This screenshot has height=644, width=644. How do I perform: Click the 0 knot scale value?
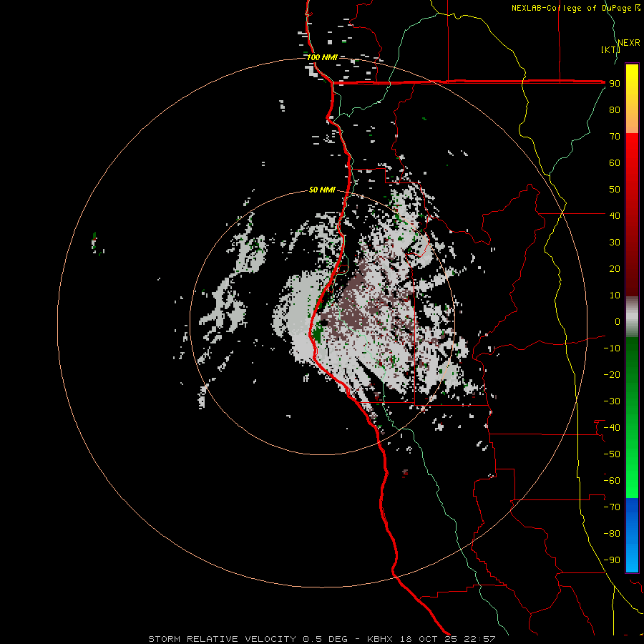pyautogui.click(x=618, y=322)
